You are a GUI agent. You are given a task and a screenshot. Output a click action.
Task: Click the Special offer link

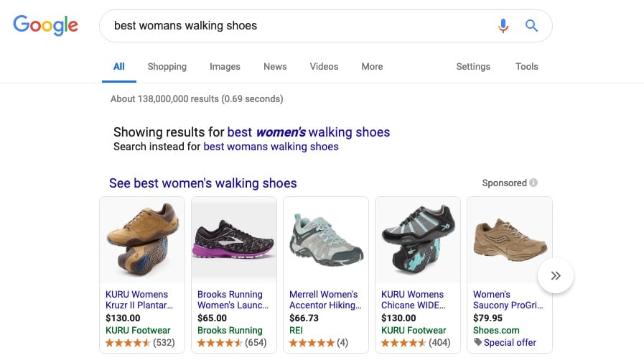[510, 342]
